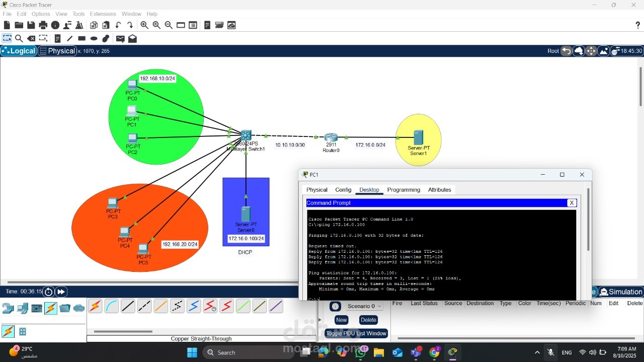
Task: Select the orange Fiber cable
Action: [160, 306]
